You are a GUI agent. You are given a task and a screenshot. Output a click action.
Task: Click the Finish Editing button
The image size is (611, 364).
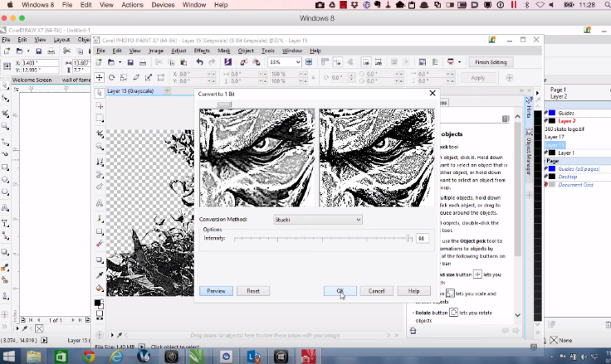[x=491, y=62]
